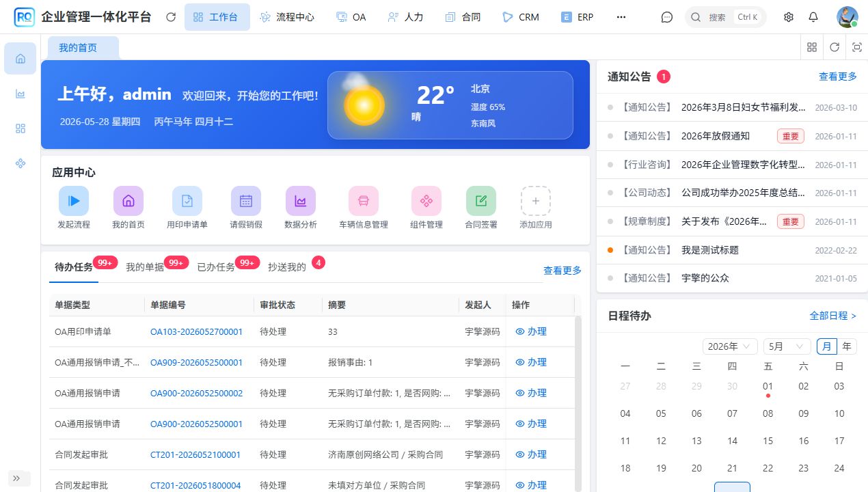Open the notification bell icon
The image size is (868, 492).
click(813, 17)
